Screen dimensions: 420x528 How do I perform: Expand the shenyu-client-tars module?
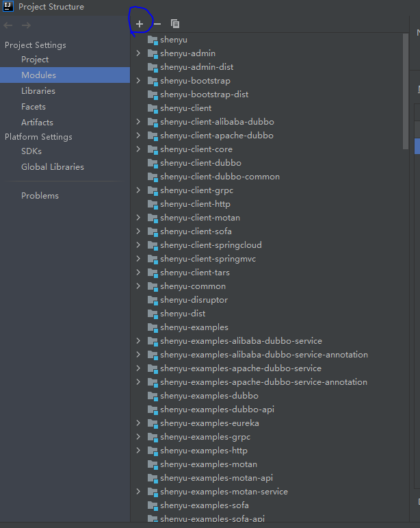(x=138, y=273)
